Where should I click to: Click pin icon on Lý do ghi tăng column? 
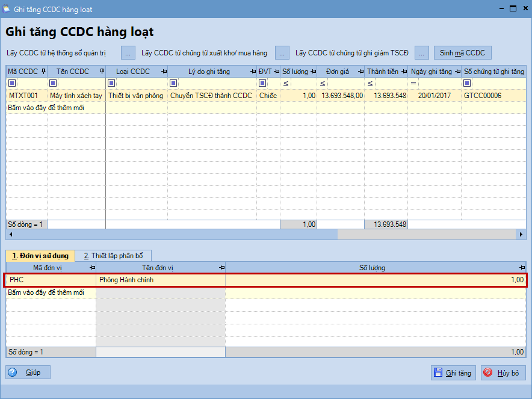(x=253, y=72)
